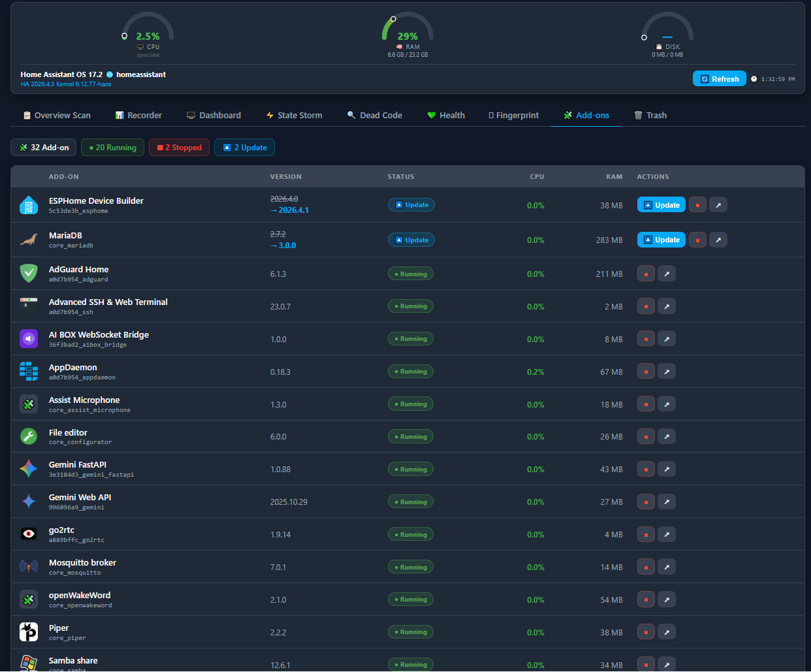The width and height of the screenshot is (811, 672).
Task: Update MariaDB using the Update button
Action: [661, 240]
